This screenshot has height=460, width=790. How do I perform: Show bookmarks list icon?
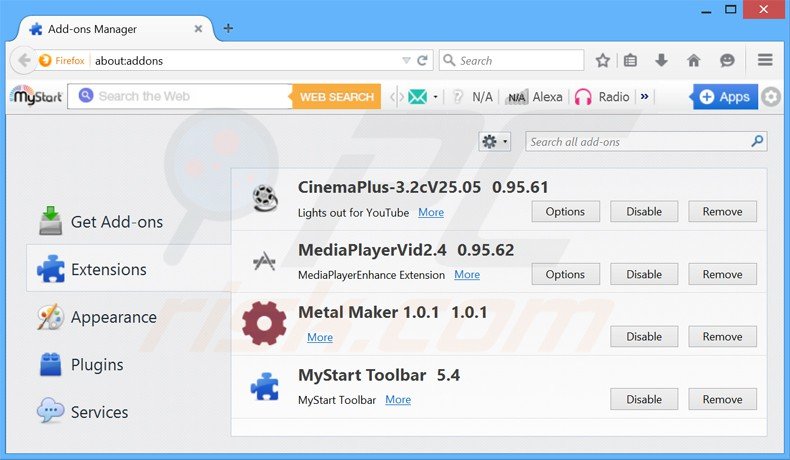630,61
